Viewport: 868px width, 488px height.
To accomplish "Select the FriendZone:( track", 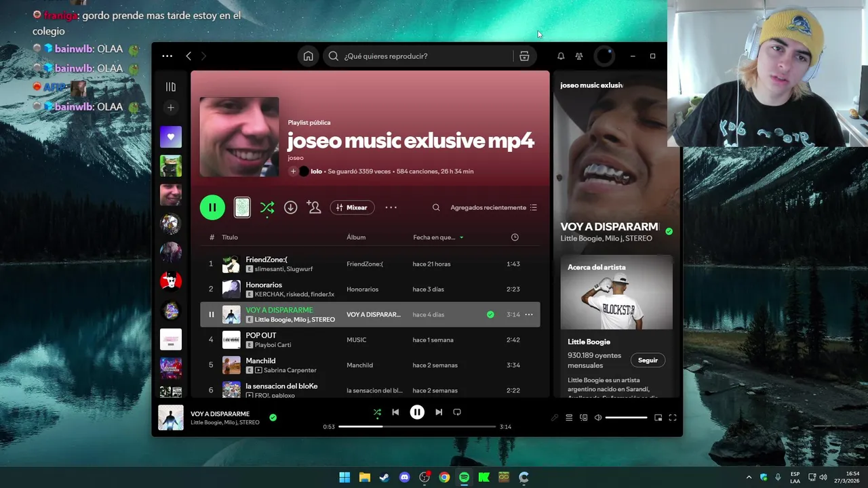I will coord(370,264).
